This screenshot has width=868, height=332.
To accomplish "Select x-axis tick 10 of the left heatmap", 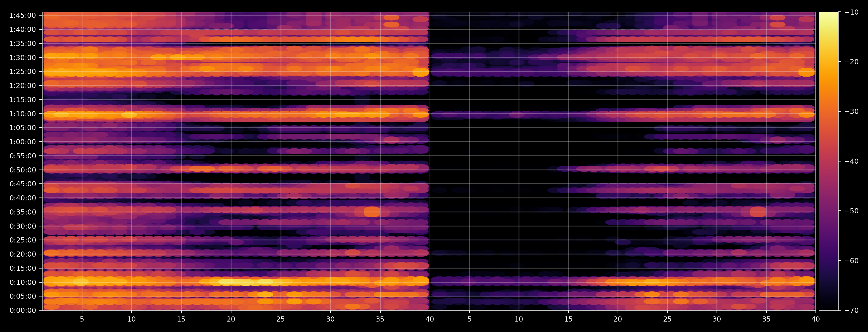I will point(131,319).
